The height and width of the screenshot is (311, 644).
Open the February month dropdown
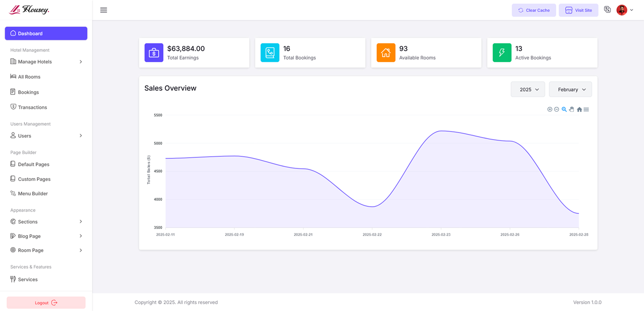click(570, 90)
